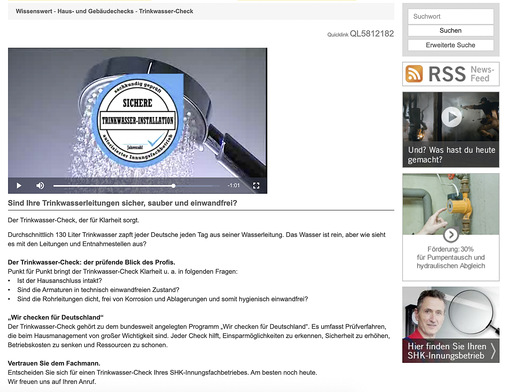
Task: Click subheading 'Wir checken für Deutschland'
Action: pos(56,317)
